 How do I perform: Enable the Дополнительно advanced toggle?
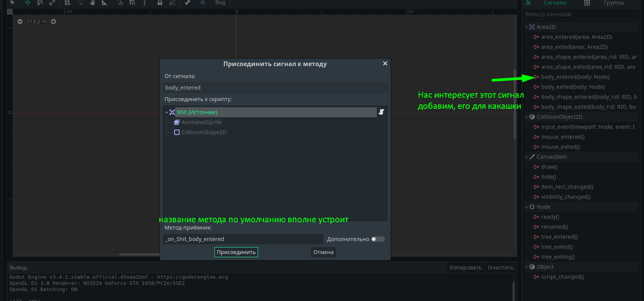378,239
